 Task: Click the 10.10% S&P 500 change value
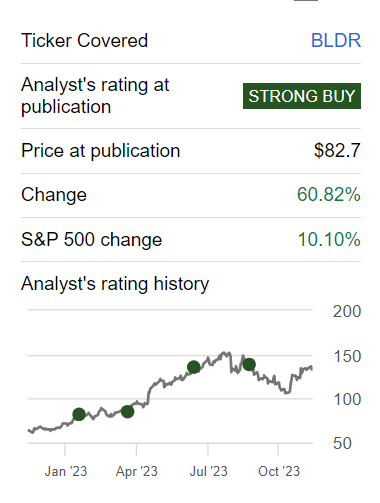click(x=329, y=240)
